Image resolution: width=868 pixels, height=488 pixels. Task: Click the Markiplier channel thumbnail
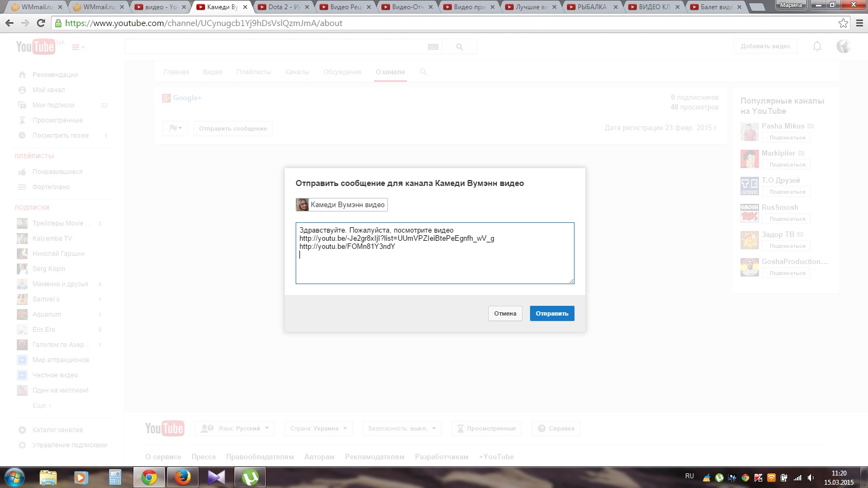click(x=750, y=159)
